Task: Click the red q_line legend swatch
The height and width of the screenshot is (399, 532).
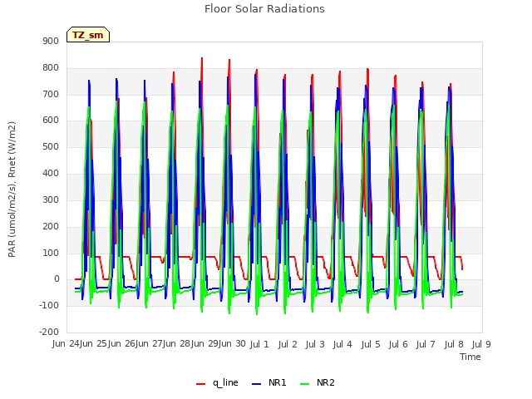Action: tap(200, 384)
